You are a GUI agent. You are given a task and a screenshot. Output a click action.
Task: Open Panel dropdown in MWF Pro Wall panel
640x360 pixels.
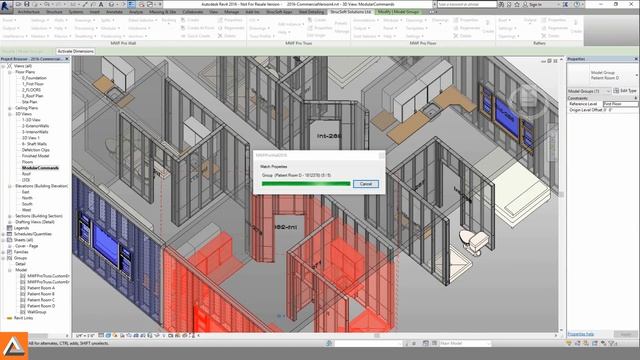(x=9, y=20)
